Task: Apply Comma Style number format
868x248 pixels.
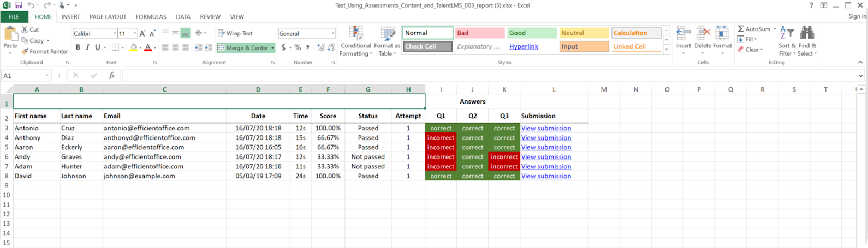Action: tap(308, 47)
